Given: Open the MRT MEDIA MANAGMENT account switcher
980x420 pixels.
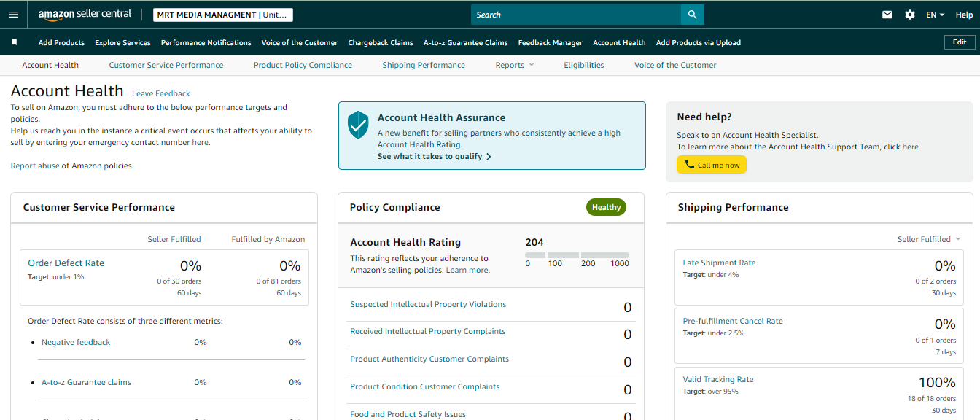Looking at the screenshot, I should pos(223,15).
